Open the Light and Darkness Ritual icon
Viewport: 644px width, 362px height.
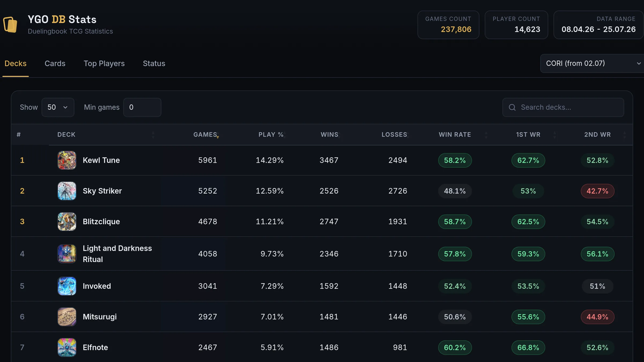pos(67,254)
